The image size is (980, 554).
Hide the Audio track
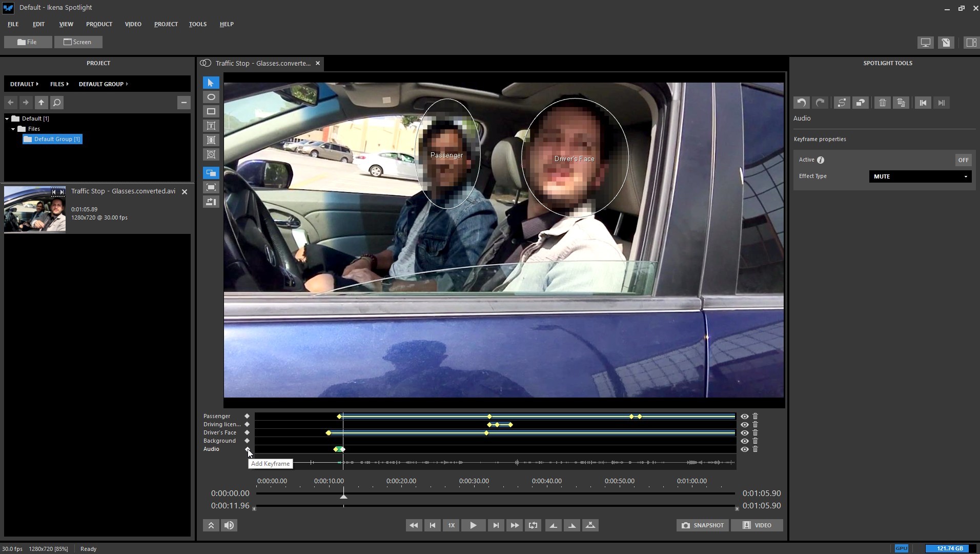coord(745,449)
